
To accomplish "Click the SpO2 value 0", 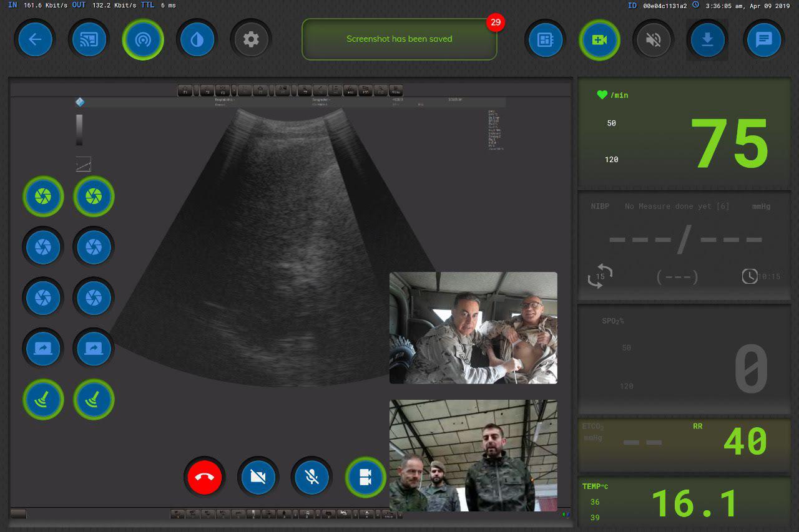I will click(751, 368).
